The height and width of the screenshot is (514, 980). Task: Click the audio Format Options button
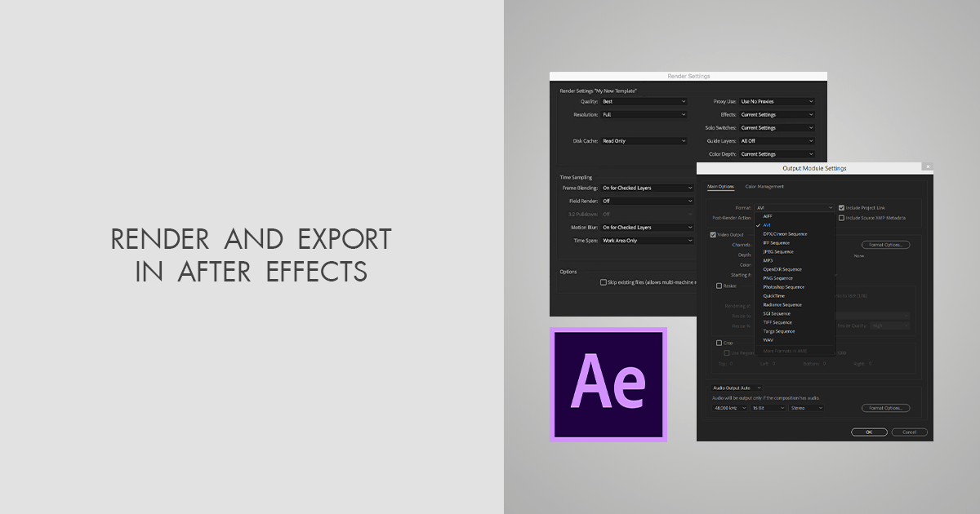pos(886,408)
